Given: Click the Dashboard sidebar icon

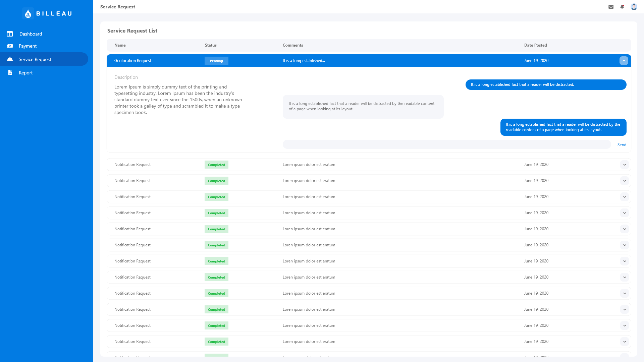Looking at the screenshot, I should pos(10,34).
